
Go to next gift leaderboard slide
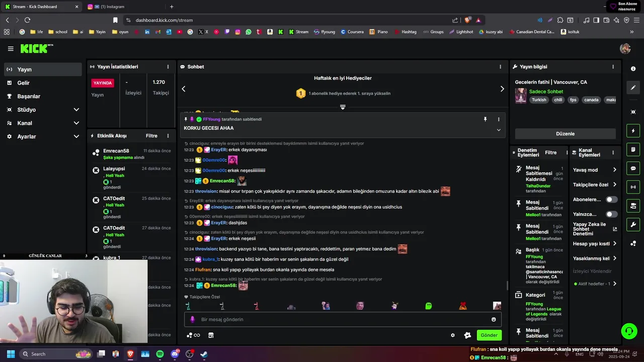[x=502, y=89]
